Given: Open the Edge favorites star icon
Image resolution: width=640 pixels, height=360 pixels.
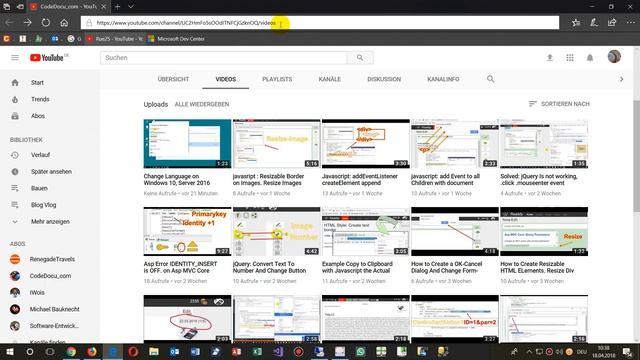Looking at the screenshot, I should coord(576,22).
